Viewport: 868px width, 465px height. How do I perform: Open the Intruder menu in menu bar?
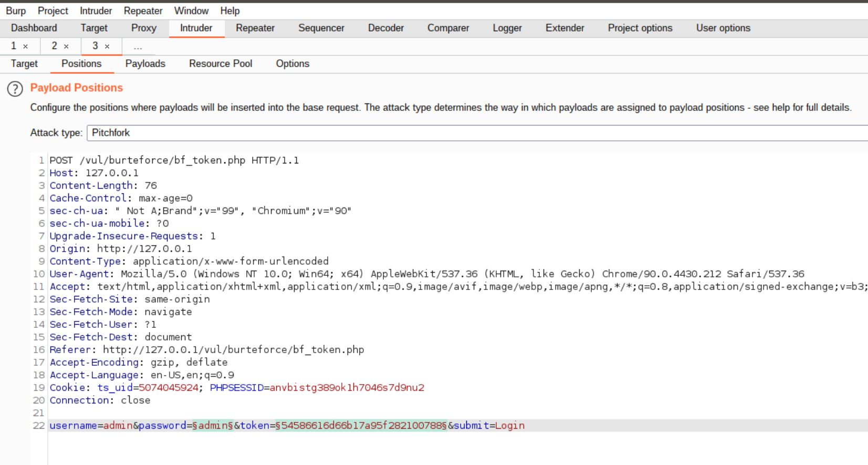pos(96,11)
